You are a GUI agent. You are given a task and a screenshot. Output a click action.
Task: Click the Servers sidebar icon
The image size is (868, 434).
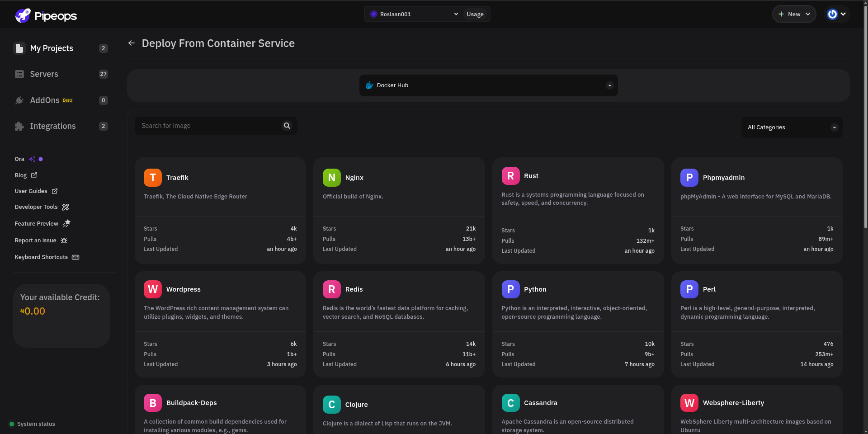(x=19, y=74)
